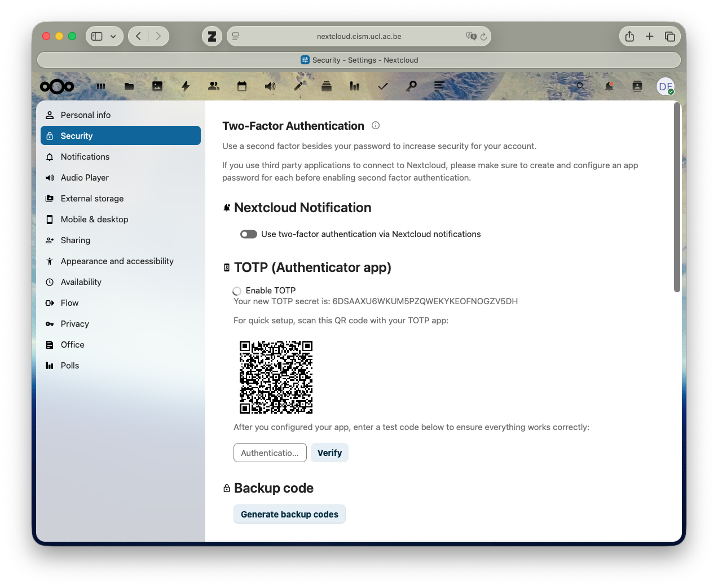Open the DE user avatar menu
The width and height of the screenshot is (718, 588).
[666, 86]
